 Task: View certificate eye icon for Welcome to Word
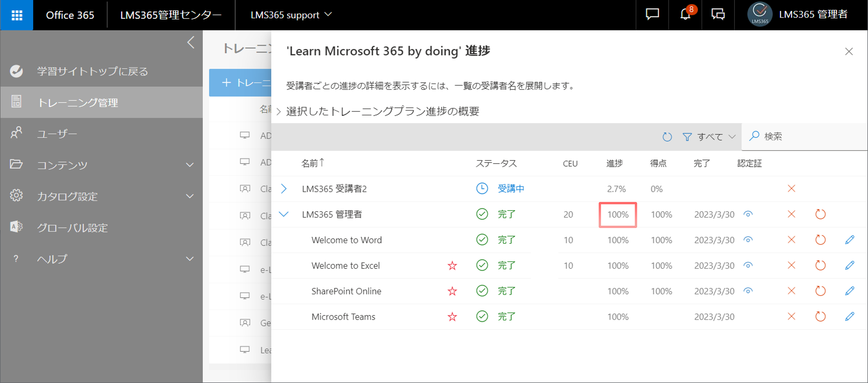pos(748,240)
